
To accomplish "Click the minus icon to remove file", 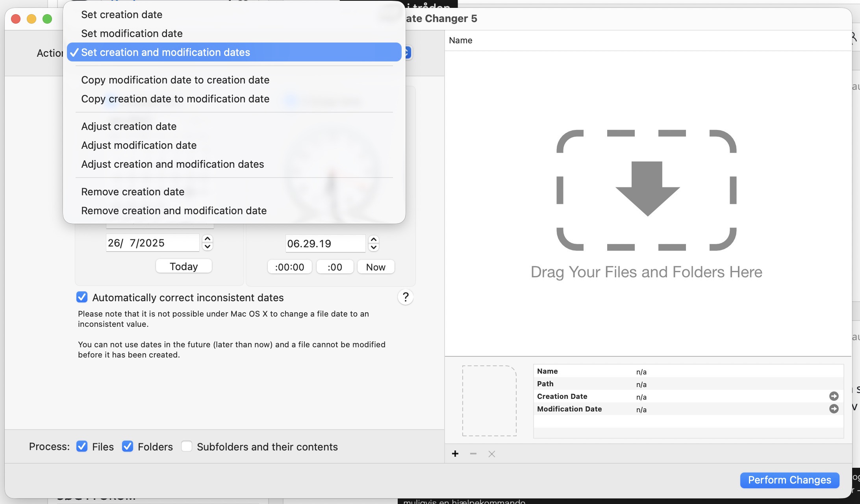I will click(x=473, y=454).
